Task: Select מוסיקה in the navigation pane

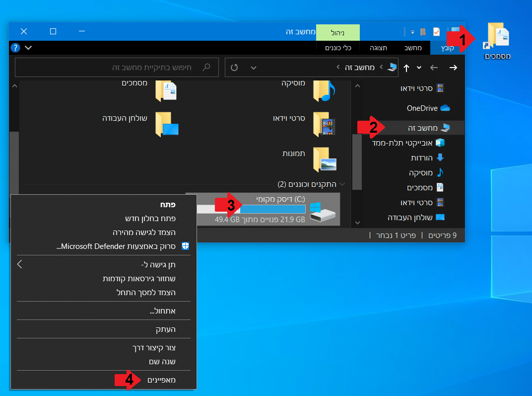Action: [426, 172]
